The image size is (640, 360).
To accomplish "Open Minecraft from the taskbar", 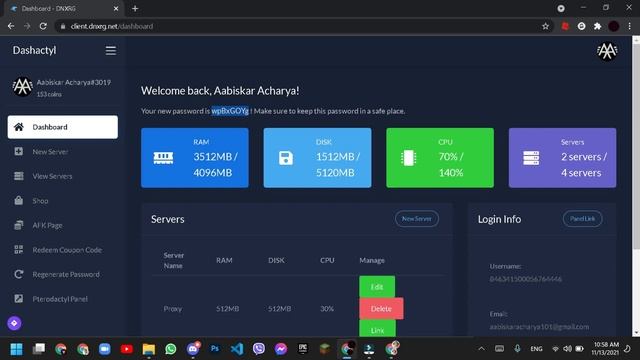I will pyautogui.click(x=325, y=349).
